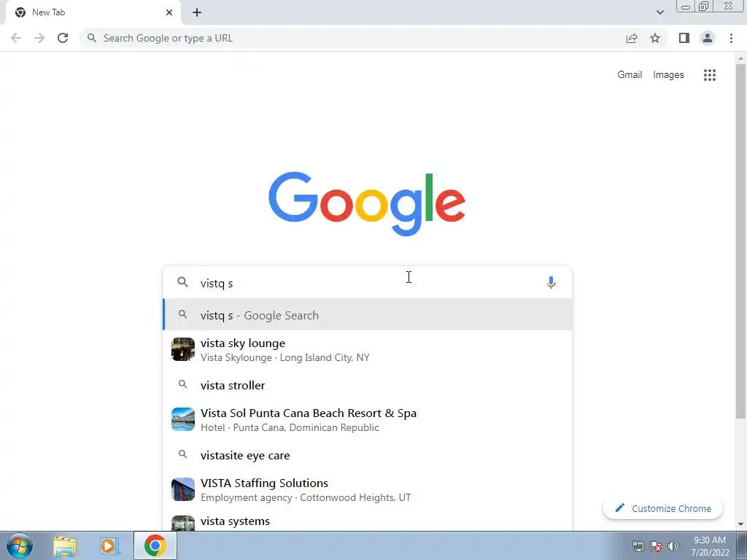Click the page vertical scrollbar thumb
Image resolution: width=747 pixels, height=560 pixels.
click(x=740, y=241)
